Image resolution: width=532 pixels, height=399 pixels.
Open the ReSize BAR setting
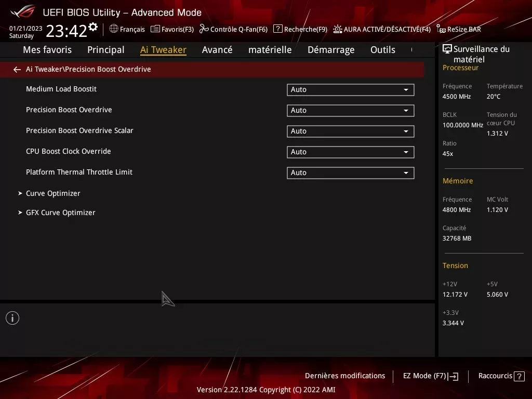click(441, 29)
